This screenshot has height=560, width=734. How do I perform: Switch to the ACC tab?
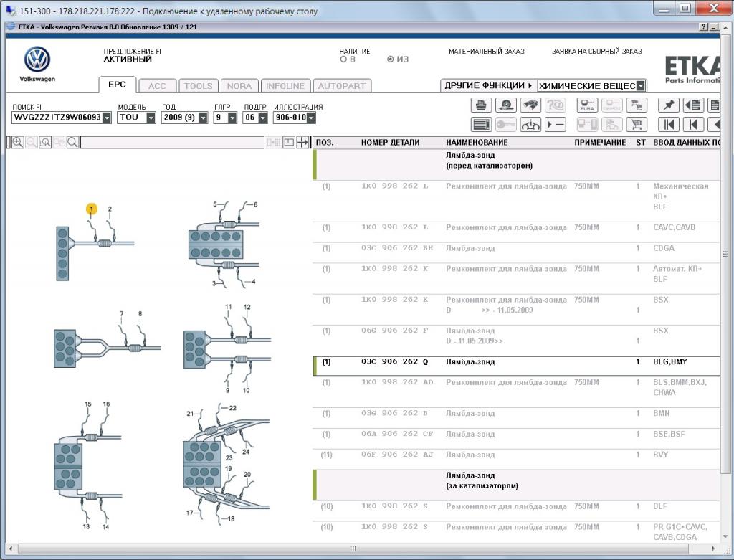tap(157, 86)
